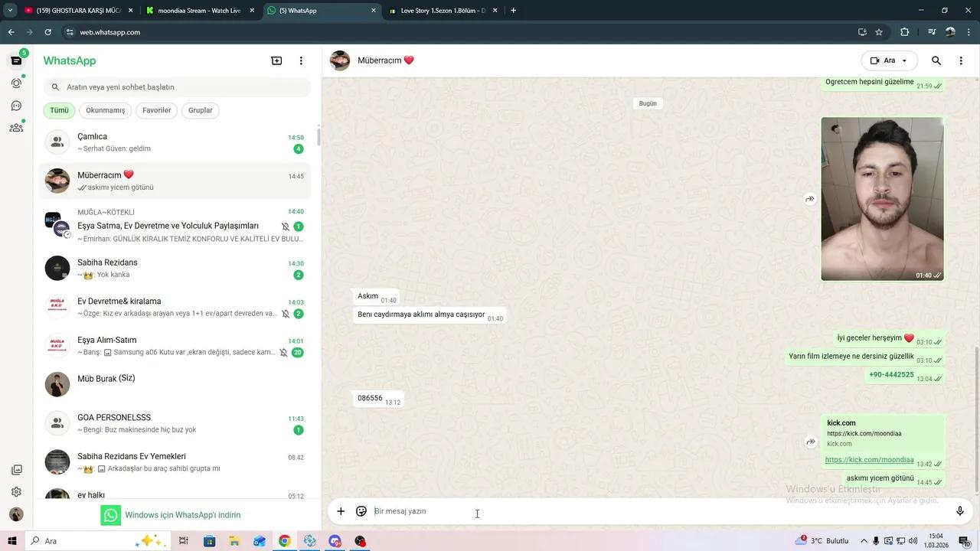The image size is (980, 551).
Task: Select the (5) WhatsApp browser tab
Action: click(322, 11)
